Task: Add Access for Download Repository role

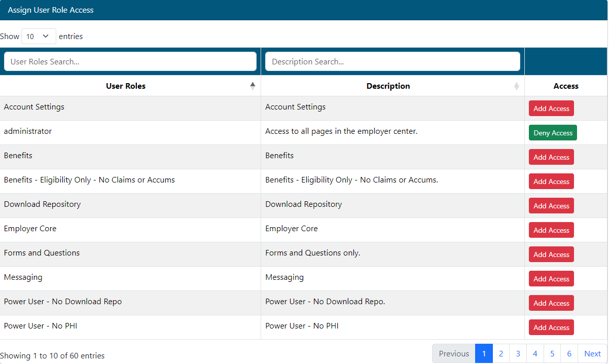Action: click(x=551, y=206)
